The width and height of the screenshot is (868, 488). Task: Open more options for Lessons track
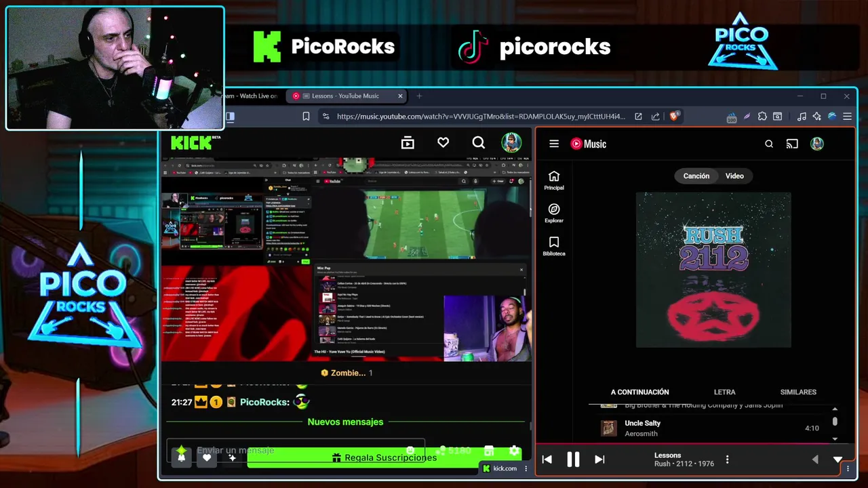727,460
